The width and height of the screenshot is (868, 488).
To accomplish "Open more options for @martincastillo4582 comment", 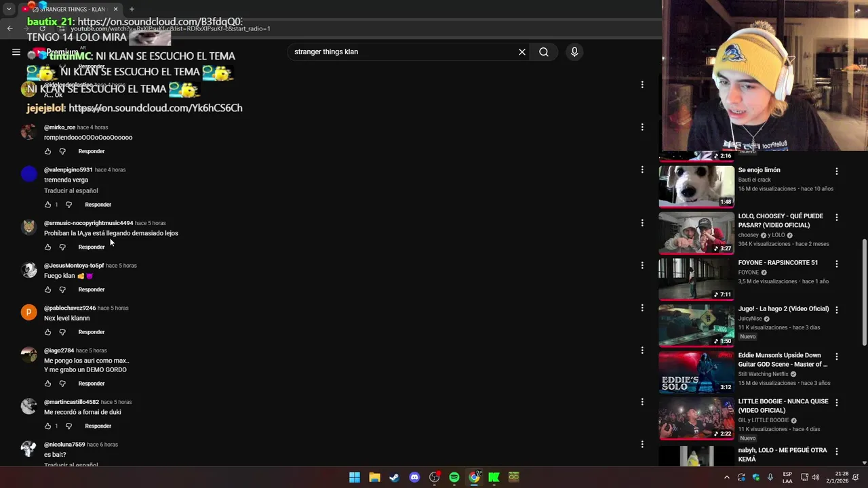I will point(642,402).
